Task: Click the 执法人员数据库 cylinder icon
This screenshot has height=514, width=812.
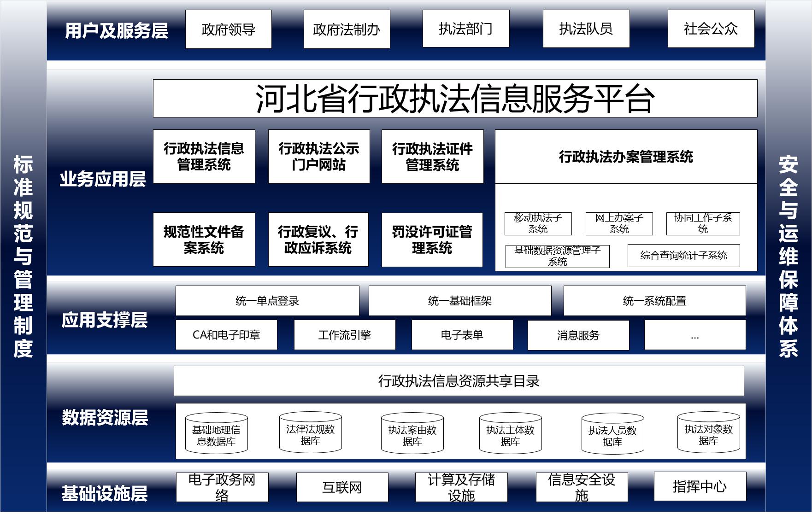Action: pos(612,435)
